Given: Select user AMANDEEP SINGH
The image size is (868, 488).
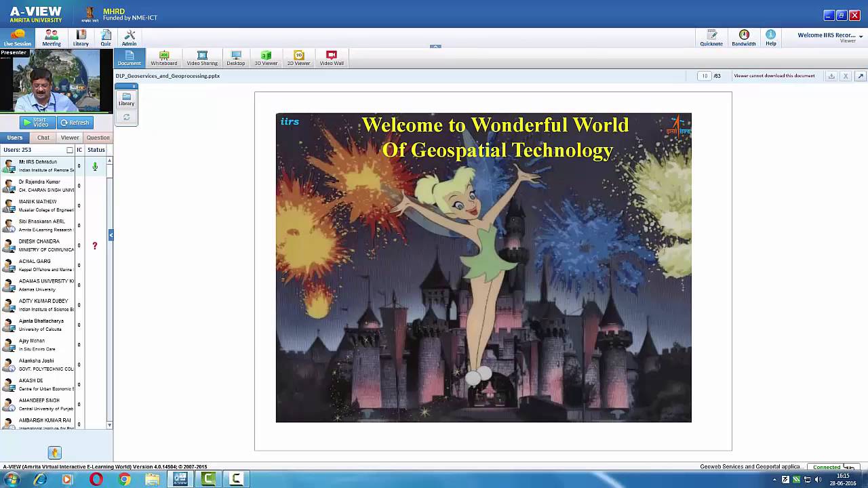Looking at the screenshot, I should 37,404.
